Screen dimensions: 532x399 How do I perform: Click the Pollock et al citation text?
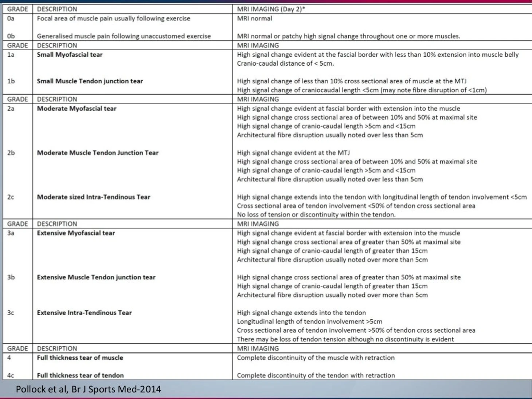(x=88, y=389)
